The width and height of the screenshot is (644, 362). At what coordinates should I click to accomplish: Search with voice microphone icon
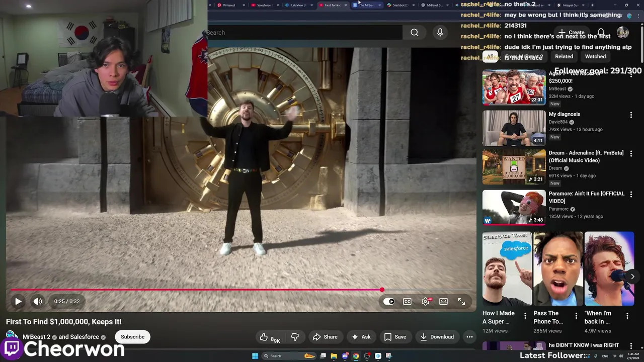coord(440,33)
